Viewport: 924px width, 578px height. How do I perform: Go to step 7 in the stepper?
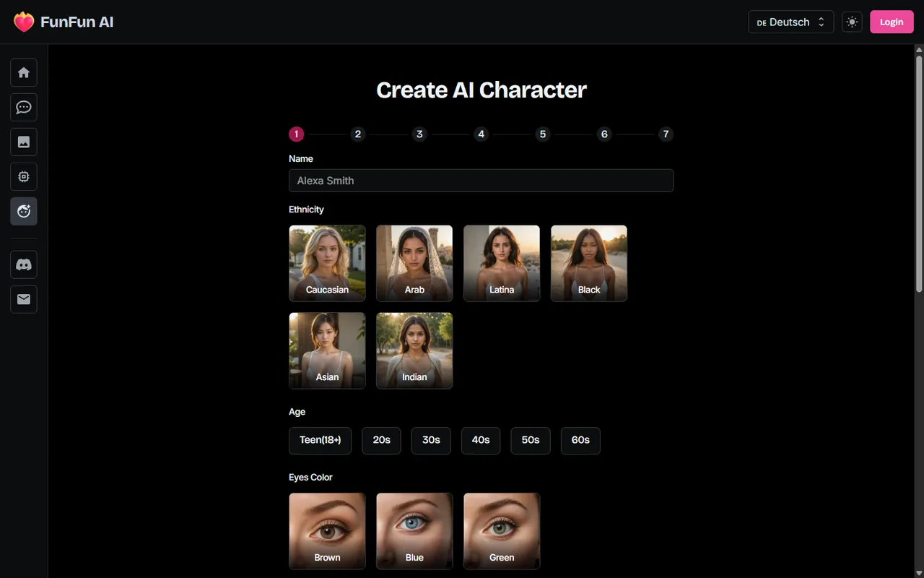point(666,134)
